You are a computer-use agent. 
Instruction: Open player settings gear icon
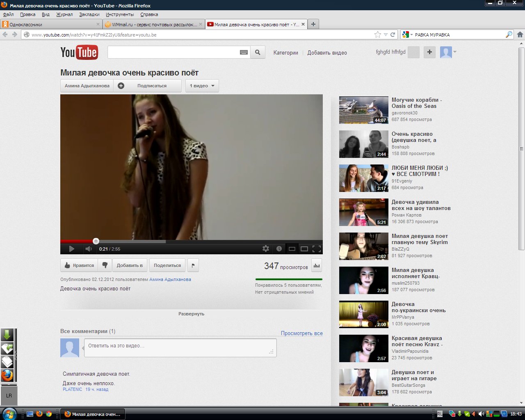[266, 249]
